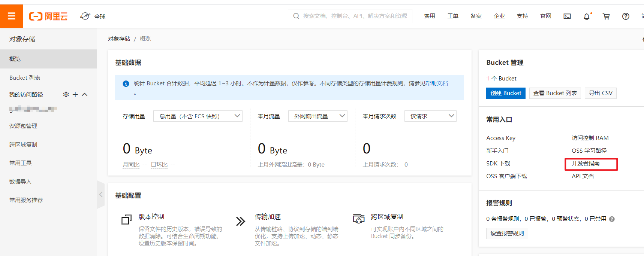644x256 pixels.
Task: Click 跨区域复制 card title
Action: (387, 217)
